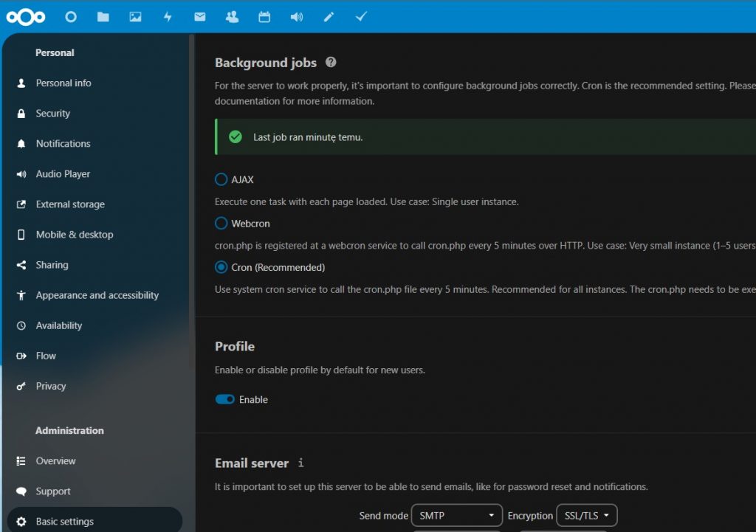756x532 pixels.
Task: Go to Security settings in sidebar
Action: pyautogui.click(x=53, y=114)
